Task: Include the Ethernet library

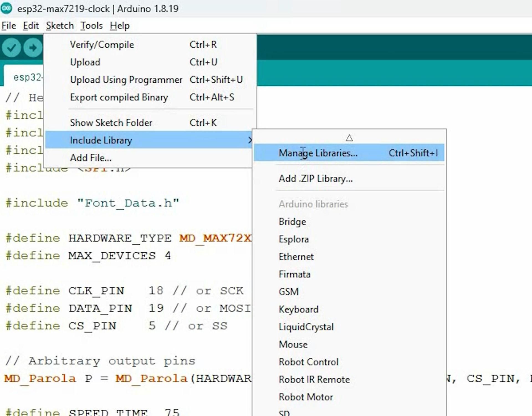Action: [349, 257]
